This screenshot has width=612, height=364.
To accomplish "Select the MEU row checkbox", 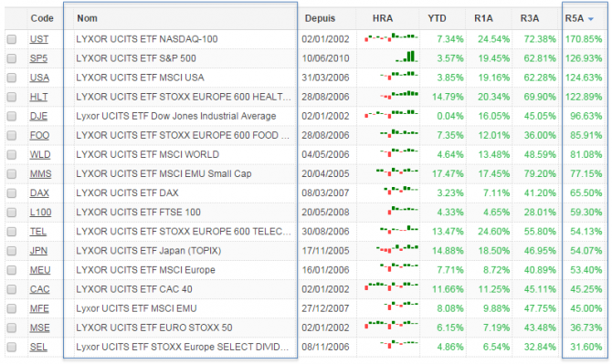I will [12, 270].
